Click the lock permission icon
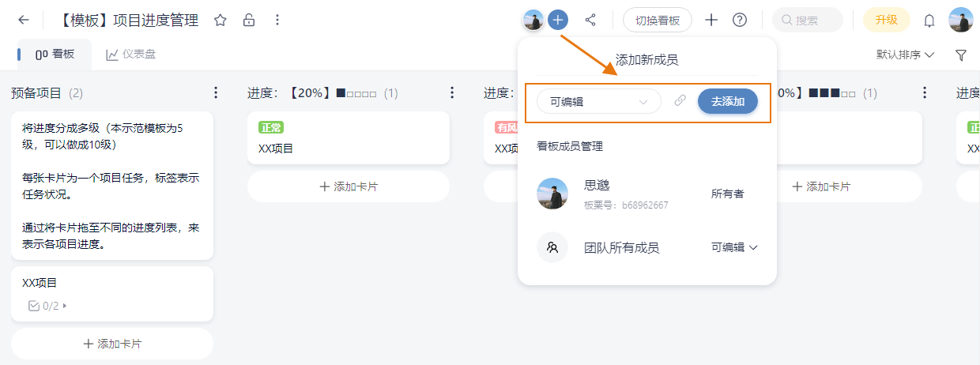The image size is (980, 365). click(249, 20)
